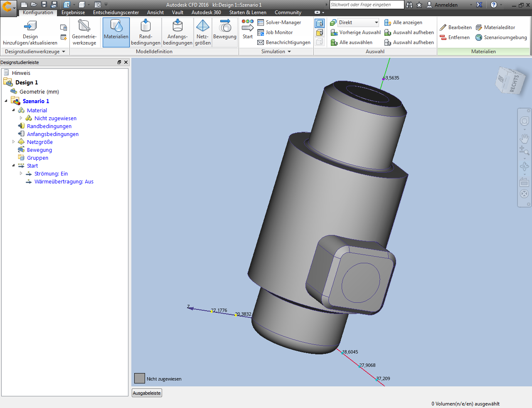Click Entfernen in the Materialien panel
The image size is (532, 408).
point(455,37)
